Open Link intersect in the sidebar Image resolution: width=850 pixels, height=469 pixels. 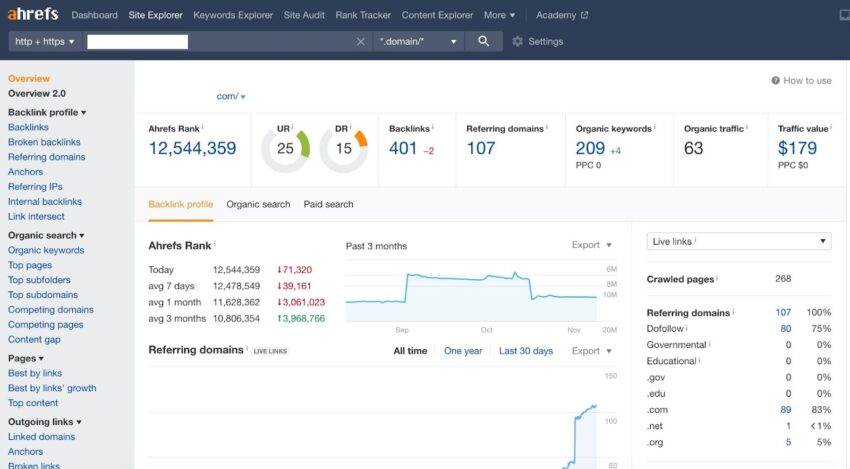tap(36, 216)
